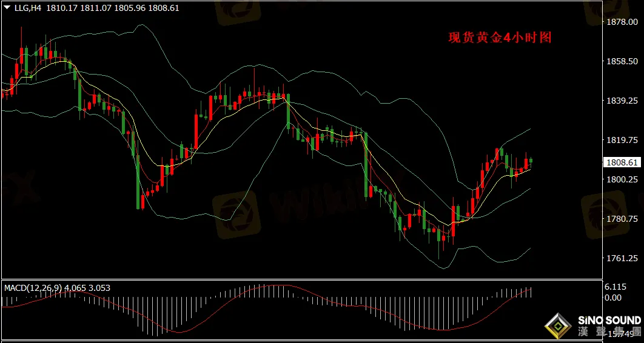The height and width of the screenshot is (343, 644).
Task: Click the 1800.25 price axis label
Action: coord(622,179)
